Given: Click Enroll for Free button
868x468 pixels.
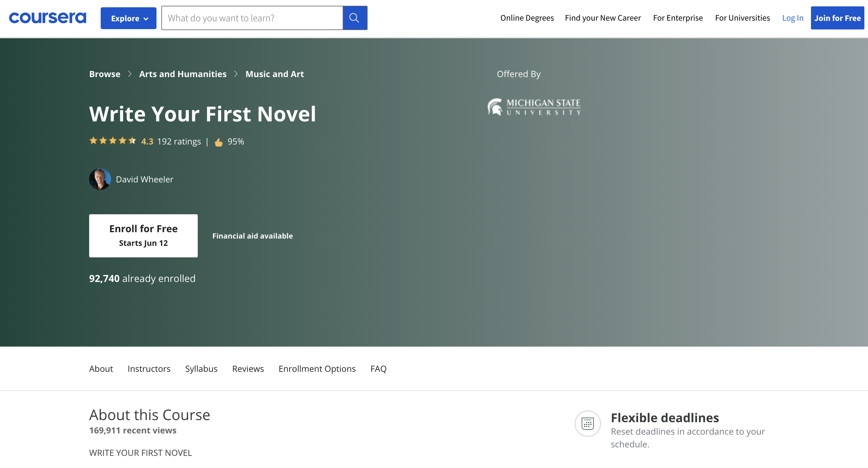Looking at the screenshot, I should point(143,236).
